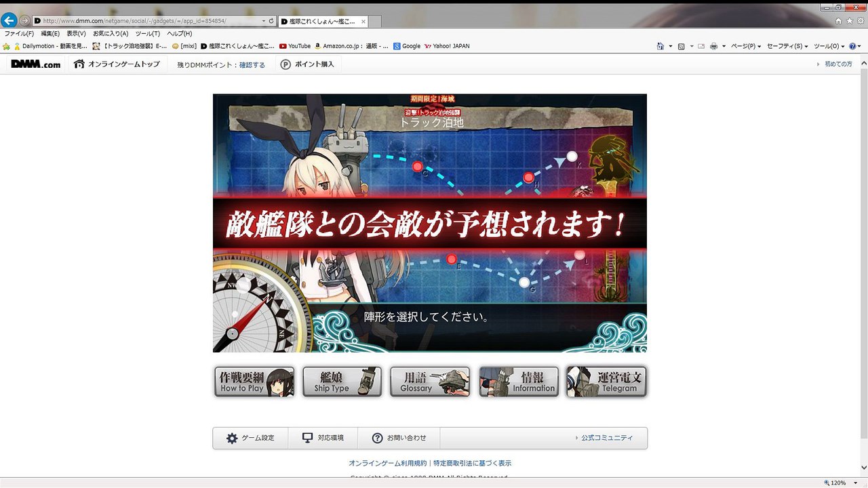
Task: Open the YouTube bookmark
Action: click(295, 46)
